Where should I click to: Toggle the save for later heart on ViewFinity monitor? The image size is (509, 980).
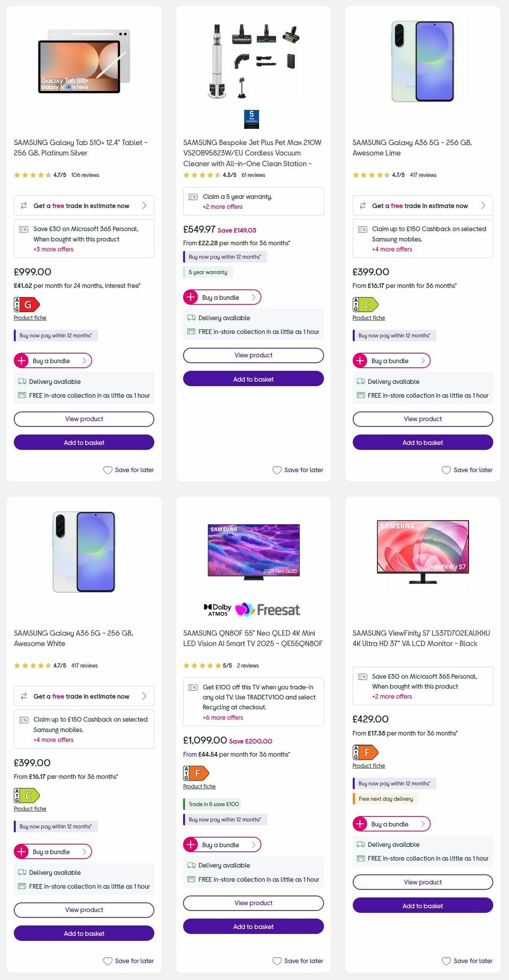pyautogui.click(x=446, y=961)
